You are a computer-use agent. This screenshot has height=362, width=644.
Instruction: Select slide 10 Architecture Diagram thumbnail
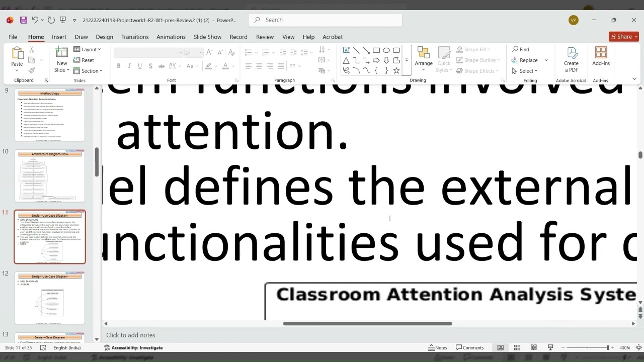50,176
